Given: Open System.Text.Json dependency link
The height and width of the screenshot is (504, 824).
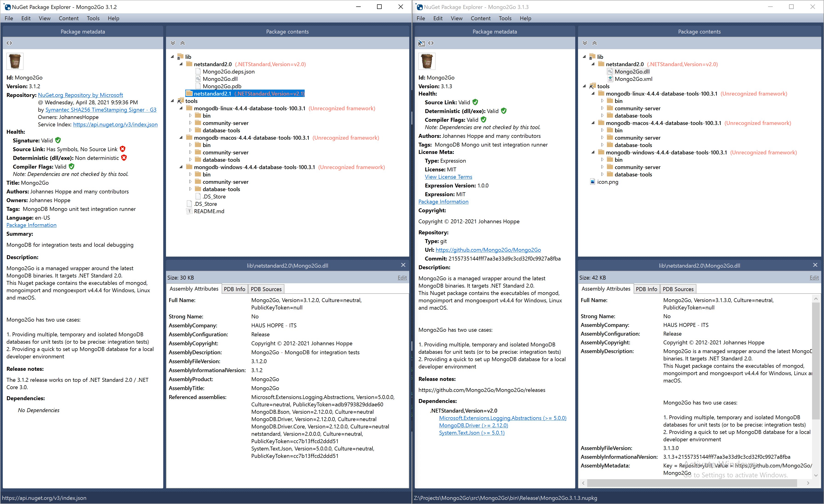Looking at the screenshot, I should point(472,433).
